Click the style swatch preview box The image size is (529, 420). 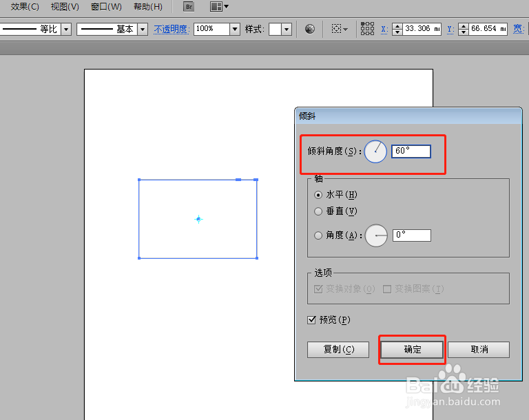click(275, 30)
